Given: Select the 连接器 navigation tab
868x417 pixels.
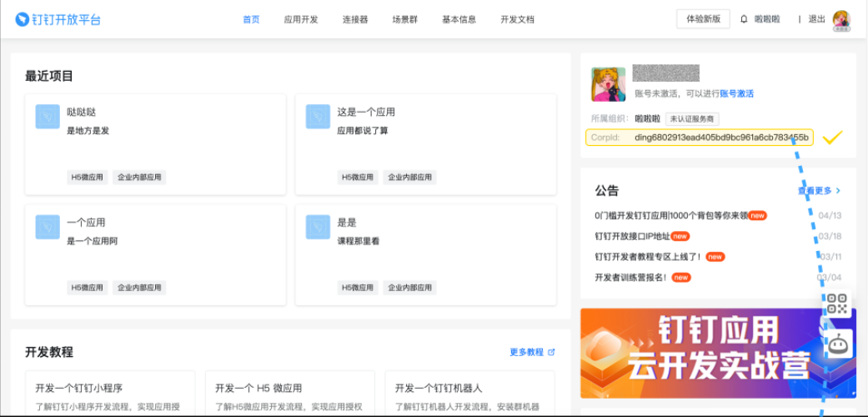Looking at the screenshot, I should click(355, 19).
